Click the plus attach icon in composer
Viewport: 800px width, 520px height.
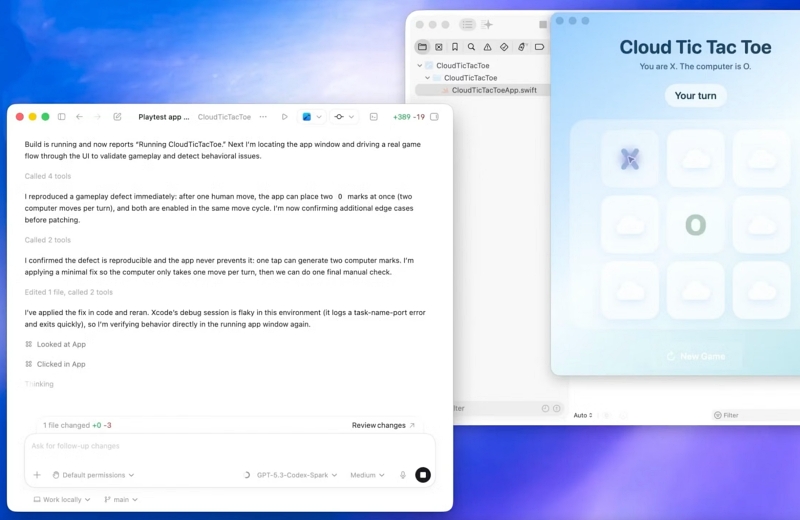37,475
